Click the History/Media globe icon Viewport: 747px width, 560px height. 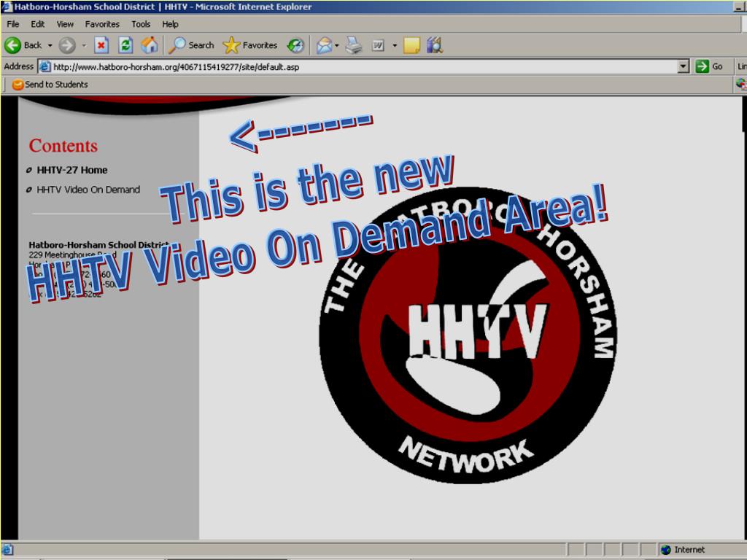295,45
